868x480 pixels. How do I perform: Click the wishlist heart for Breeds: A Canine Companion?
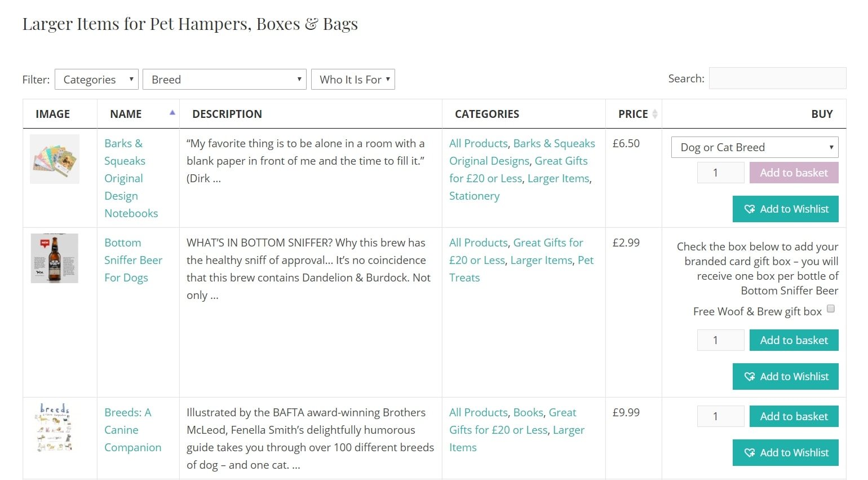tap(750, 452)
